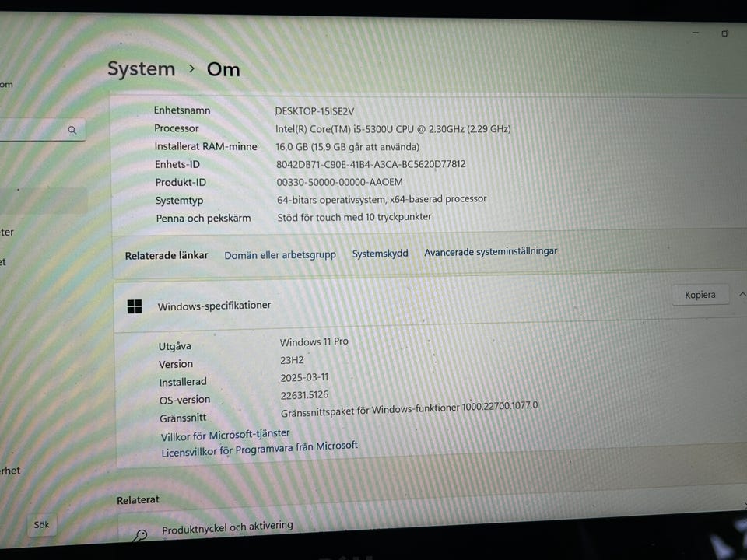Minimize the Settings window
The height and width of the screenshot is (560, 747).
click(695, 33)
